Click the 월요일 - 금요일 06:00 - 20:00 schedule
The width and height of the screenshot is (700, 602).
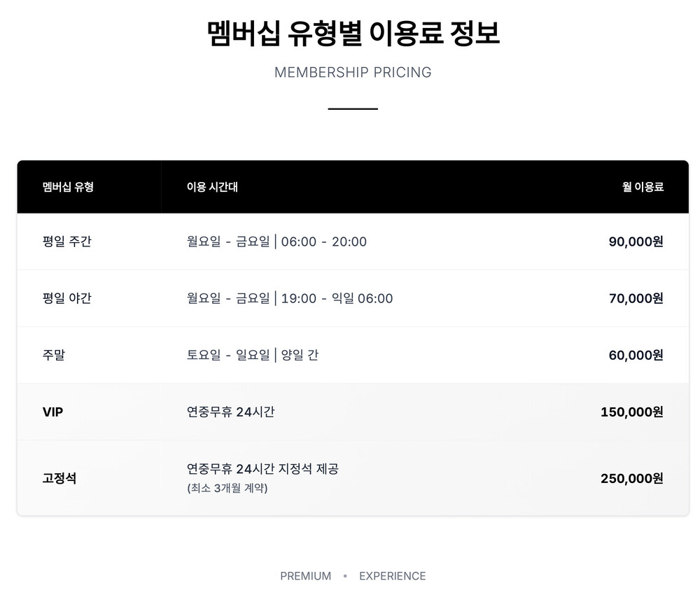pos(276,241)
